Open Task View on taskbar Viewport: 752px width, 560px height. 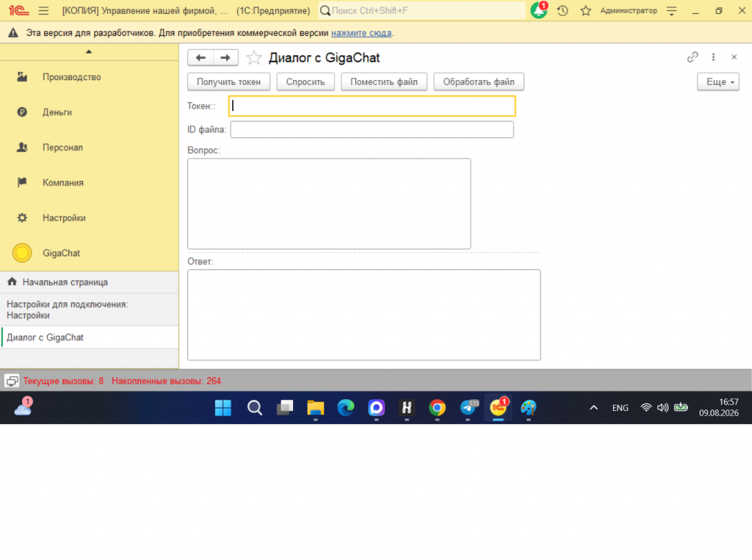click(285, 408)
